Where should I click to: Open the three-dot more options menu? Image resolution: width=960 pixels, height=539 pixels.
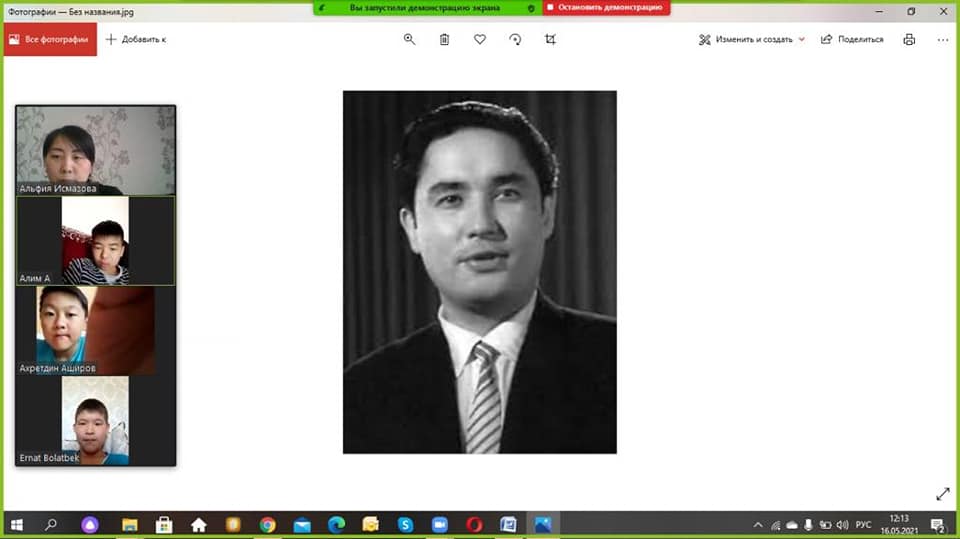click(942, 39)
